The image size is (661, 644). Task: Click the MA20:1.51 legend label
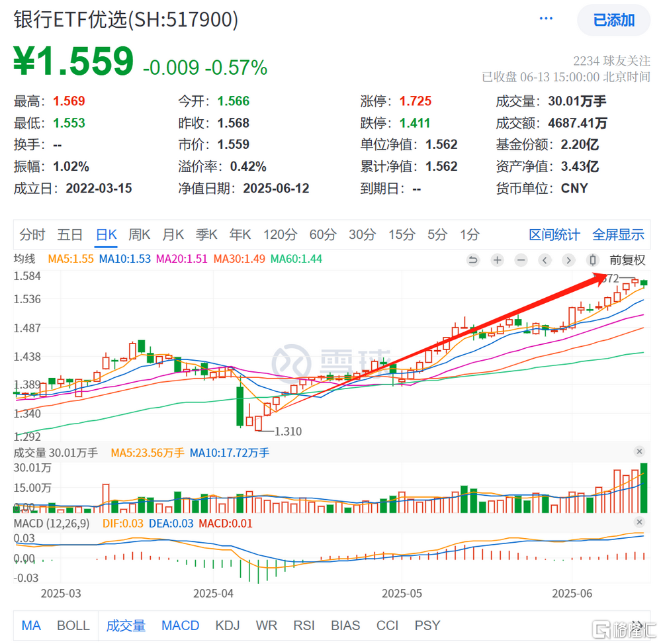[182, 259]
